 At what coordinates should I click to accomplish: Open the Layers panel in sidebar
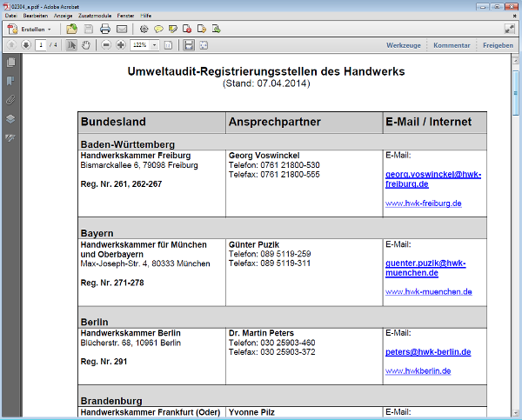pos(10,119)
